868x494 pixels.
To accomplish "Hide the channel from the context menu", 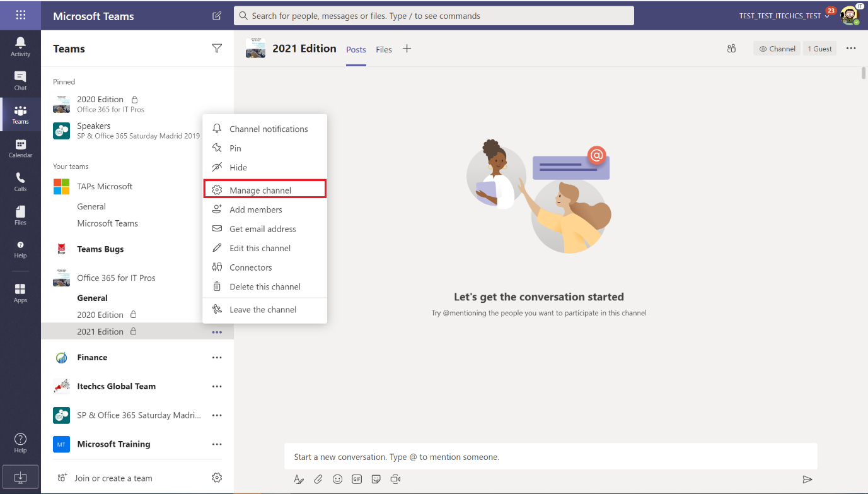I will (x=238, y=167).
